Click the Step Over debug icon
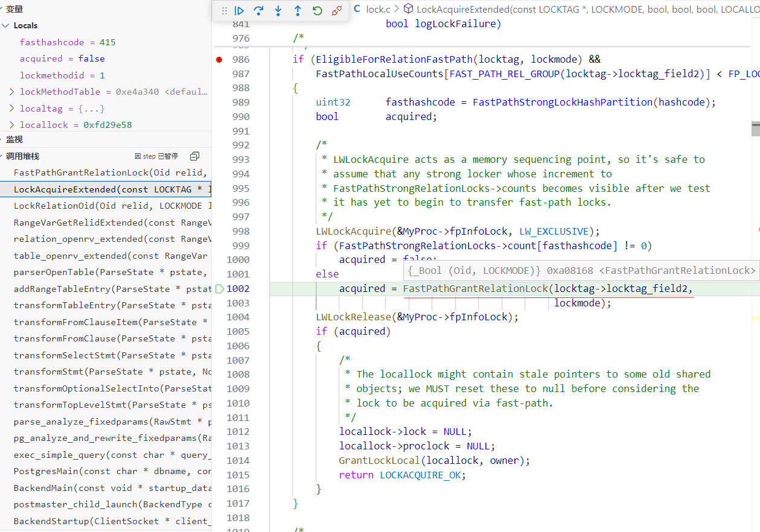 pyautogui.click(x=259, y=11)
